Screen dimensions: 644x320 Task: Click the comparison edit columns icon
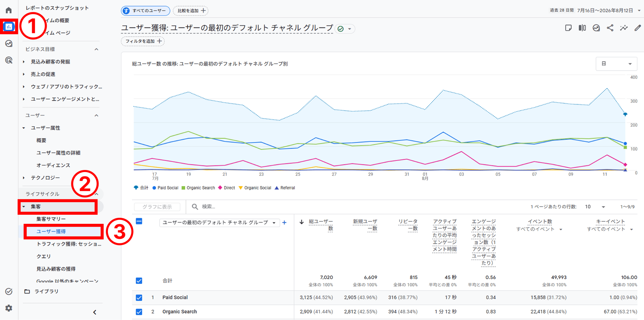click(x=582, y=28)
